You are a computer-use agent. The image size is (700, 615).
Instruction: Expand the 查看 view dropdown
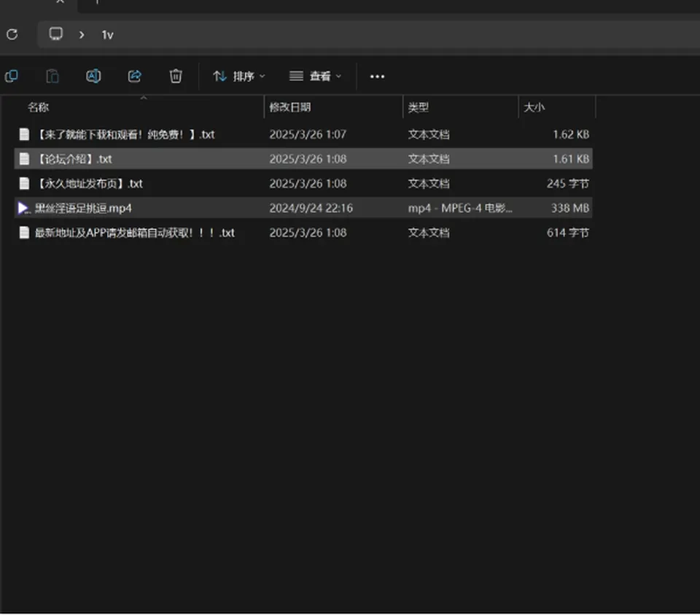click(315, 77)
